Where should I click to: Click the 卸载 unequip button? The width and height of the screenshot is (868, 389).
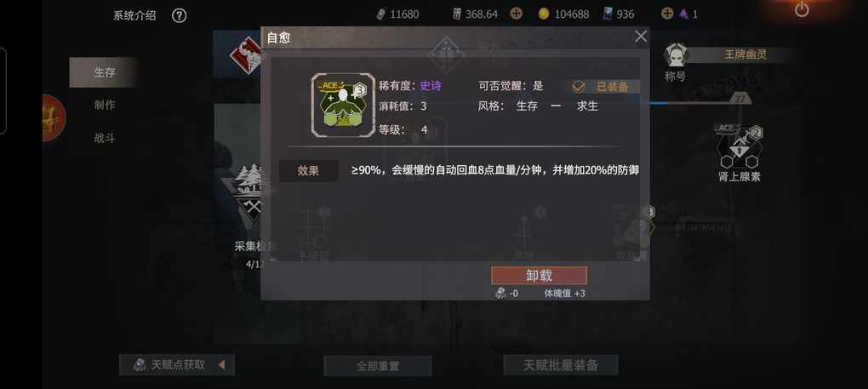(540, 276)
